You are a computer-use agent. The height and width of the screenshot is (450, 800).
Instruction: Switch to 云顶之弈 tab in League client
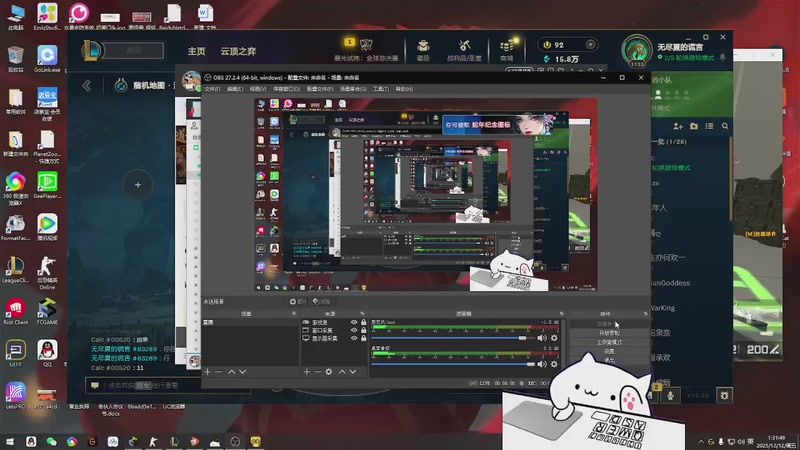pos(238,51)
